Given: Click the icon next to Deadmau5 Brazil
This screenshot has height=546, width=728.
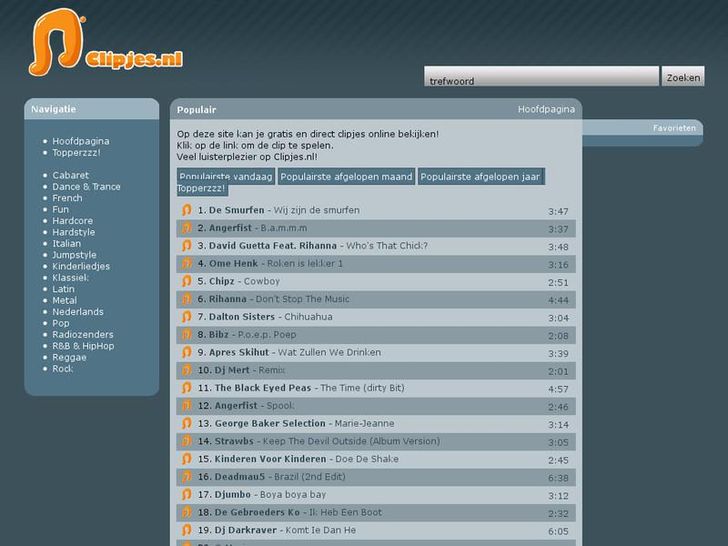Looking at the screenshot, I should (186, 477).
